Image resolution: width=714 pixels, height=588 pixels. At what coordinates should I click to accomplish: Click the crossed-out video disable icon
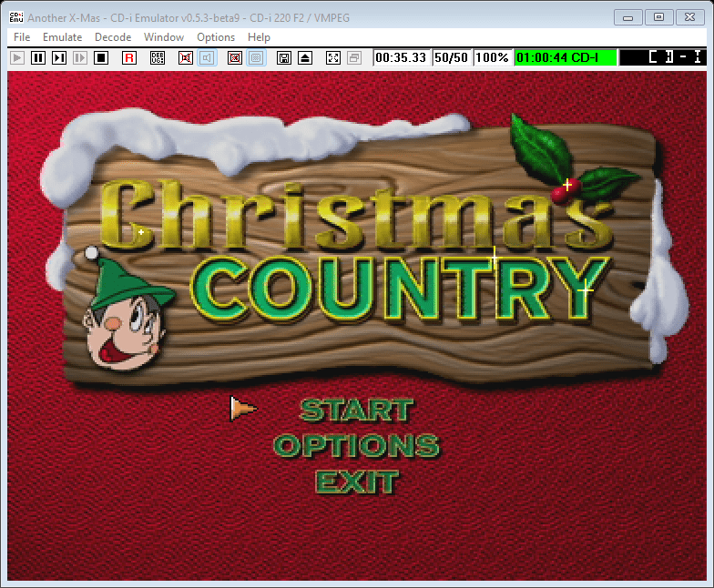186,57
